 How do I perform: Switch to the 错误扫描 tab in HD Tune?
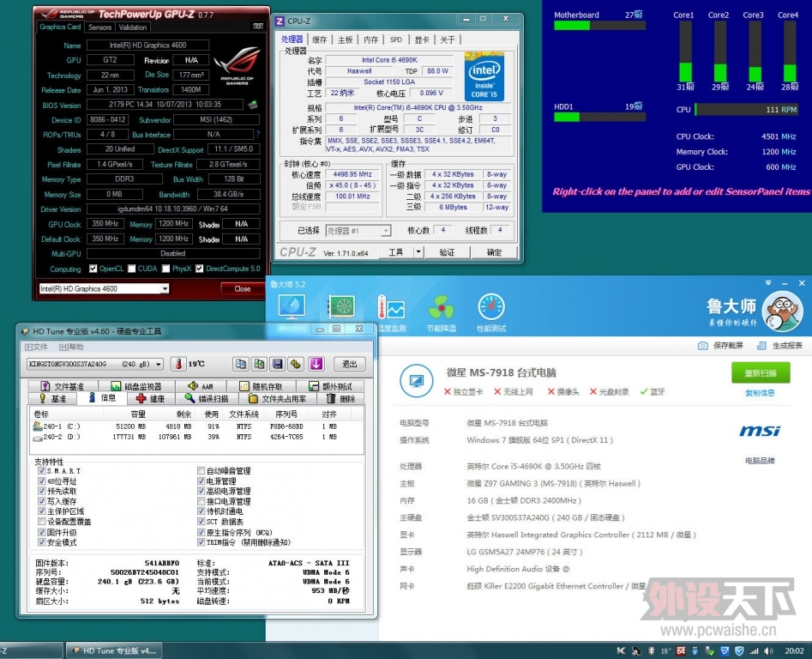[x=206, y=398]
